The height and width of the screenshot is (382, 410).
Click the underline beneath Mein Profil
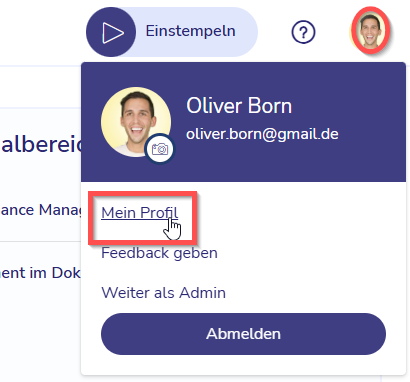(x=139, y=220)
